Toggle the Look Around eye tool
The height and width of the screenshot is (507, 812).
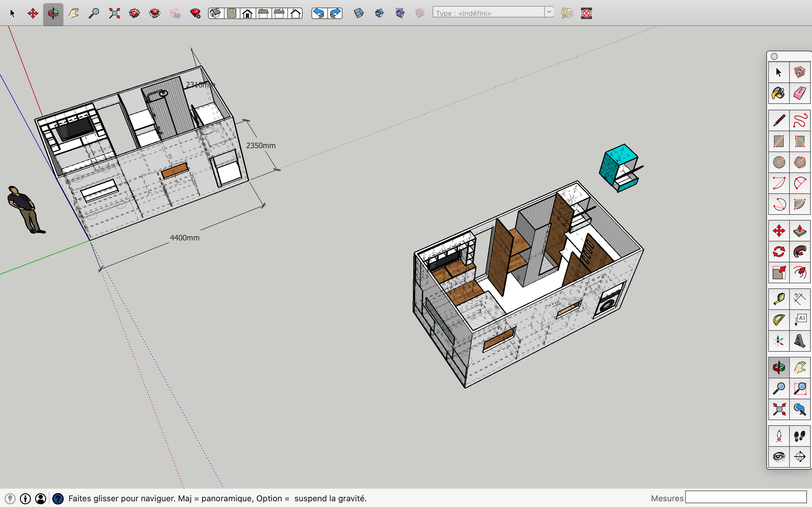pyautogui.click(x=778, y=457)
